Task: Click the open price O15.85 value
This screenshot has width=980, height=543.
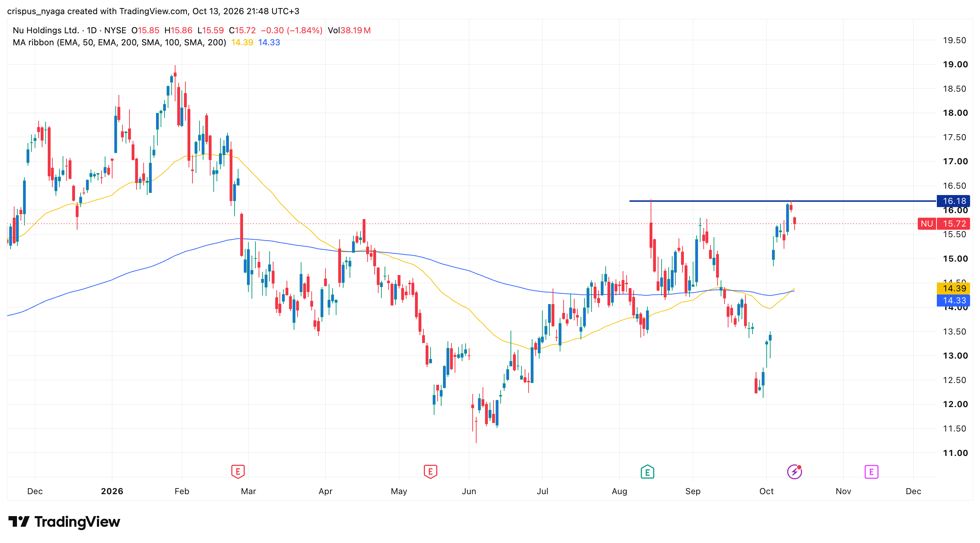Action: tap(145, 30)
